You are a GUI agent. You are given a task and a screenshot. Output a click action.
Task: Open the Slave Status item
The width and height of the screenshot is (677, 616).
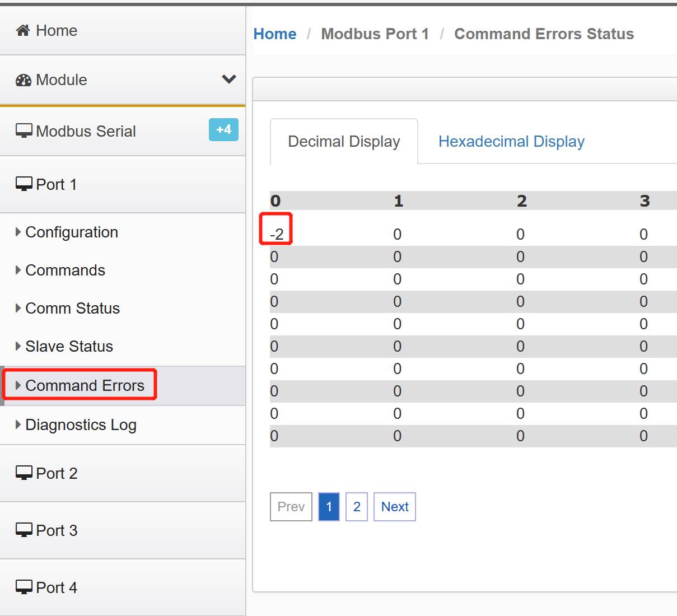pyautogui.click(x=69, y=346)
